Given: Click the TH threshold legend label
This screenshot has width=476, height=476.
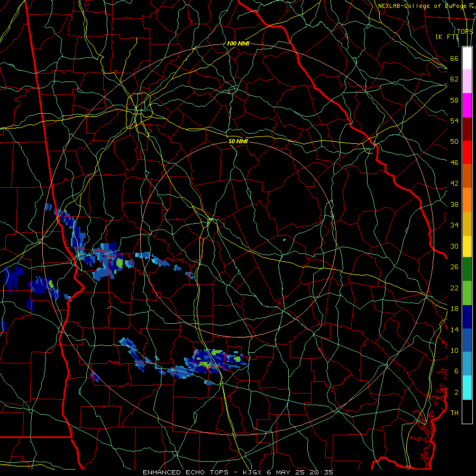Looking at the screenshot, I should click(454, 413).
